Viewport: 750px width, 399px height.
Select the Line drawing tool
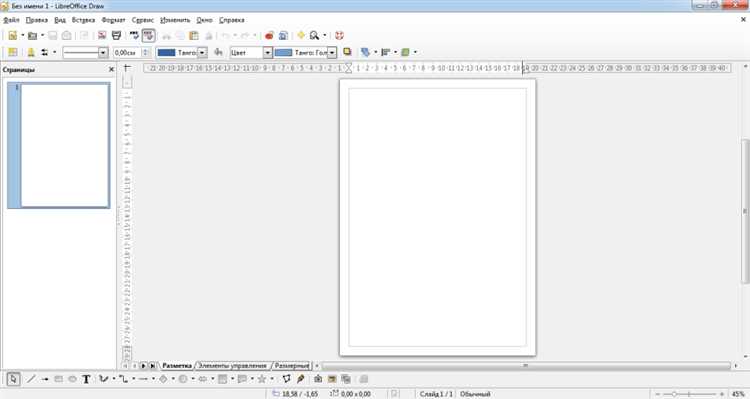31,379
